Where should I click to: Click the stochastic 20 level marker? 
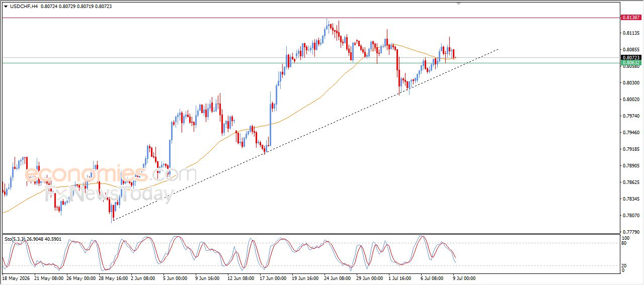tap(624, 265)
